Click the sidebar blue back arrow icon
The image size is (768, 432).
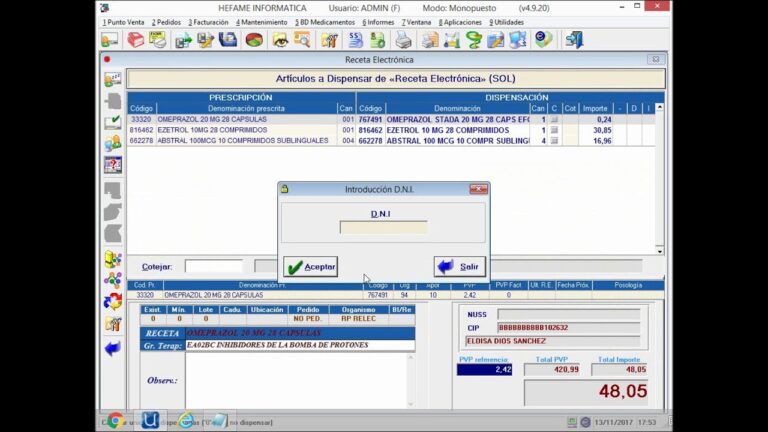(x=113, y=349)
